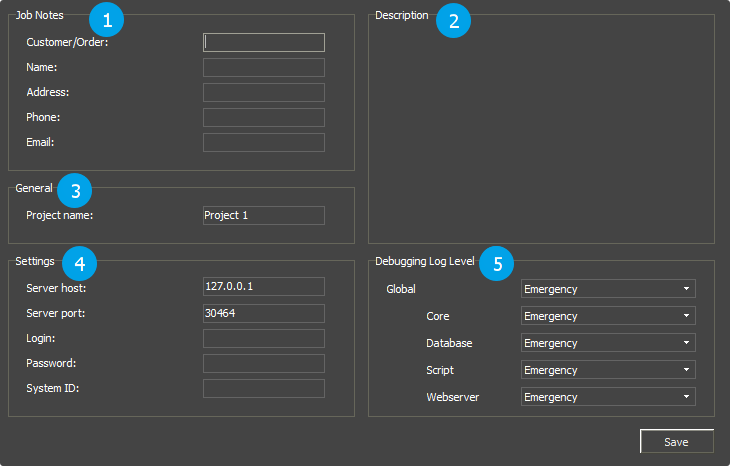This screenshot has height=466, width=730.
Task: Click the number 4 Settings marker
Action: [80, 264]
